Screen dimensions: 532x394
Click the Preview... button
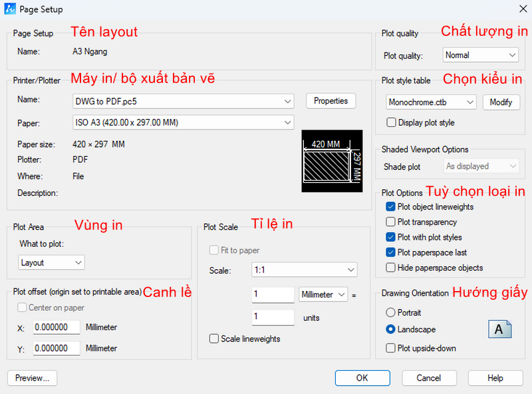[x=32, y=378]
